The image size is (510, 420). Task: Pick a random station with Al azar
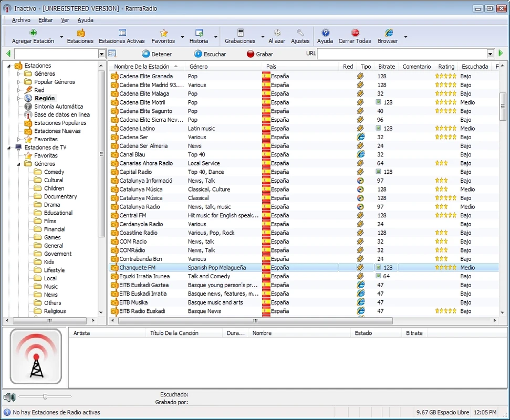(x=277, y=36)
